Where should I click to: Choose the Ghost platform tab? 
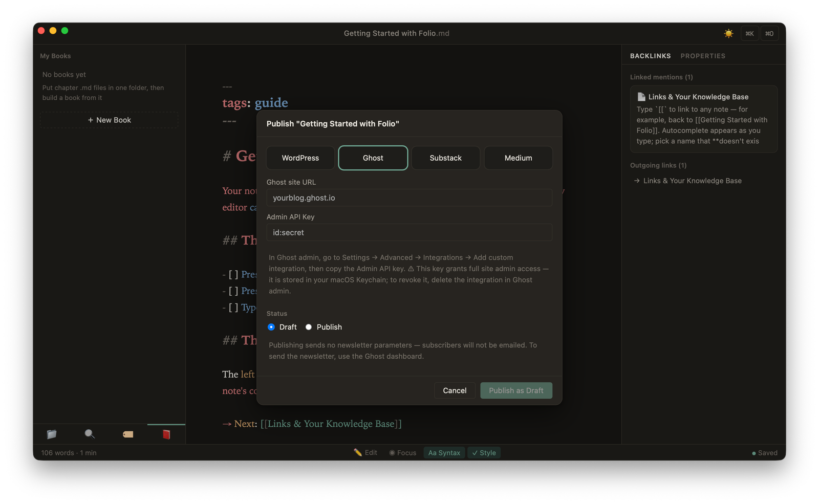point(373,158)
